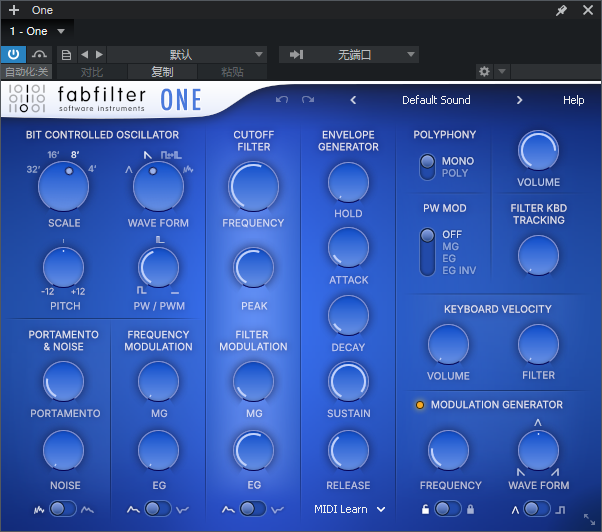Click the oscillator Wave Form knob
Screen dimensions: 602x532
pos(158,187)
